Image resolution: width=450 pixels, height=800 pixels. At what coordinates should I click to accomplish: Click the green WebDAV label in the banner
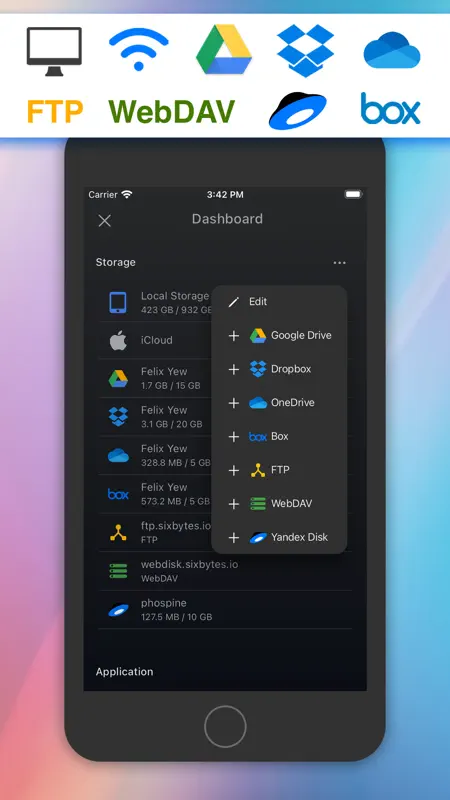point(171,112)
